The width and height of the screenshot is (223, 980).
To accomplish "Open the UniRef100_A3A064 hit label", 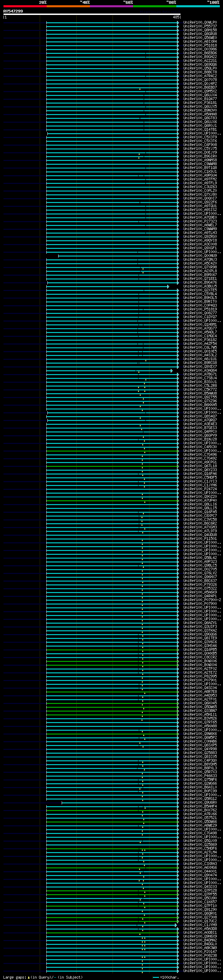I will (x=200, y=370).
